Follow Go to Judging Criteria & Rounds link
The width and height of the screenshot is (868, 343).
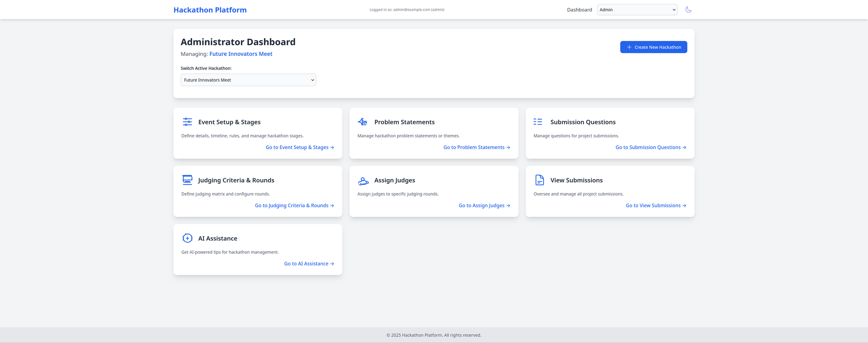(294, 206)
